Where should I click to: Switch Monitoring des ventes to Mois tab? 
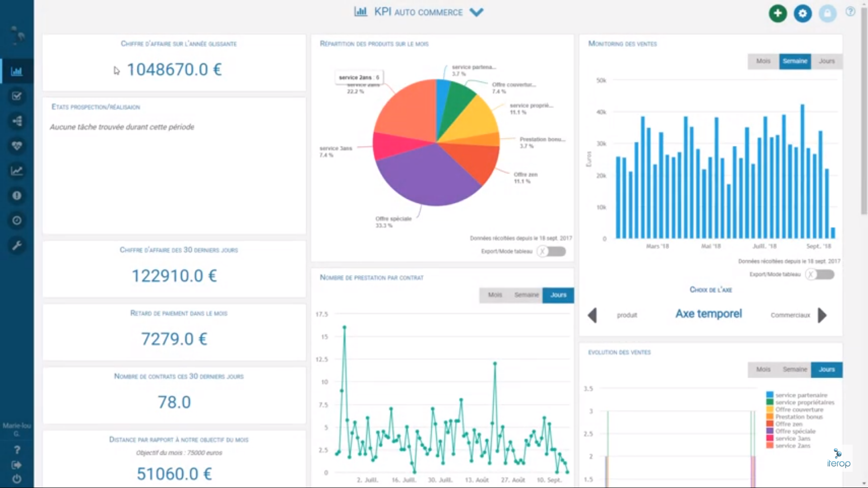tap(763, 61)
